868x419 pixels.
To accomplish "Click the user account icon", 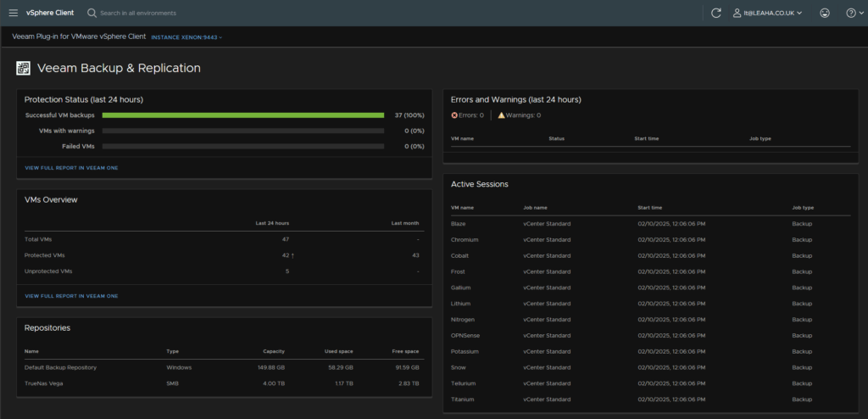I will 737,13.
